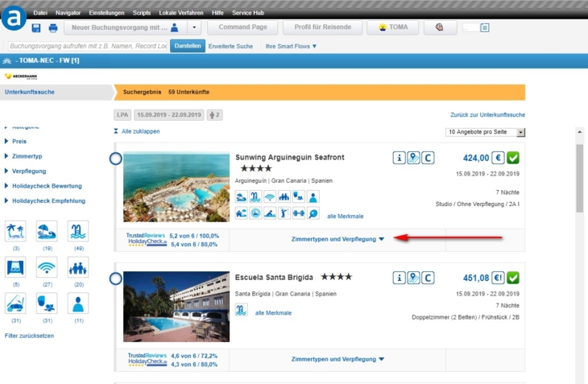
Task: Open map icon for Sunwing Arguineguin Seafront
Action: [x=413, y=158]
